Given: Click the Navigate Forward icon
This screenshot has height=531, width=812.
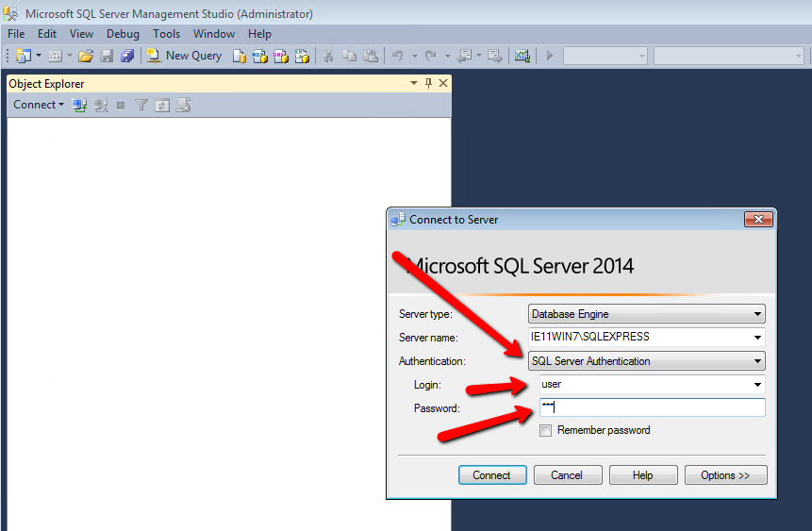Looking at the screenshot, I should [x=495, y=56].
